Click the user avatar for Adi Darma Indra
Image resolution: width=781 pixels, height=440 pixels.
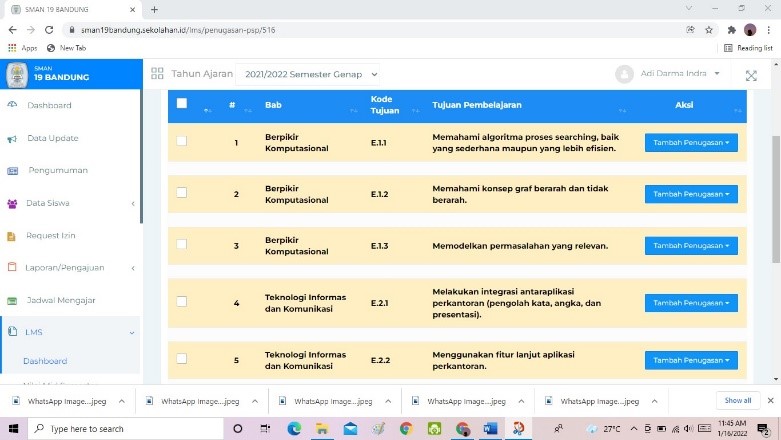(x=624, y=74)
